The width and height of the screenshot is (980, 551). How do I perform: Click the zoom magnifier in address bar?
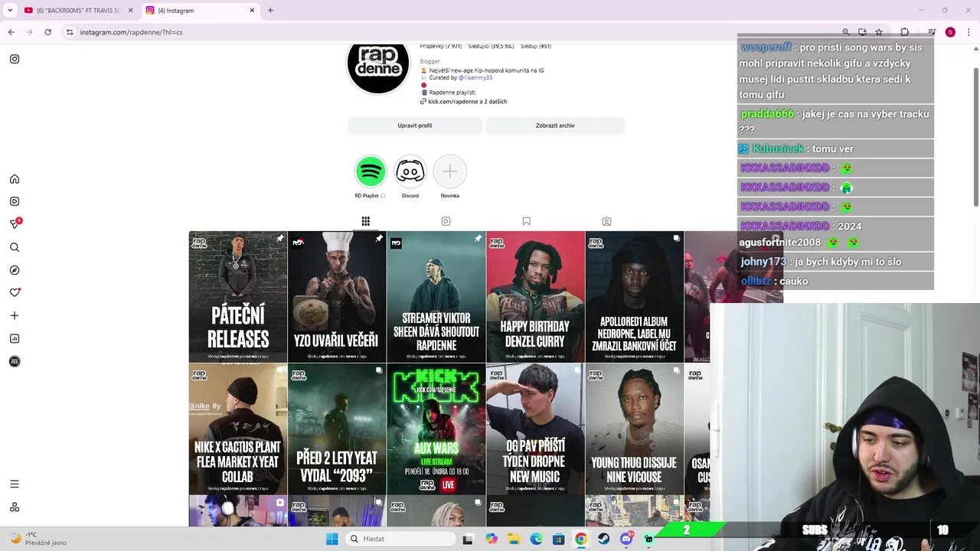pos(846,32)
